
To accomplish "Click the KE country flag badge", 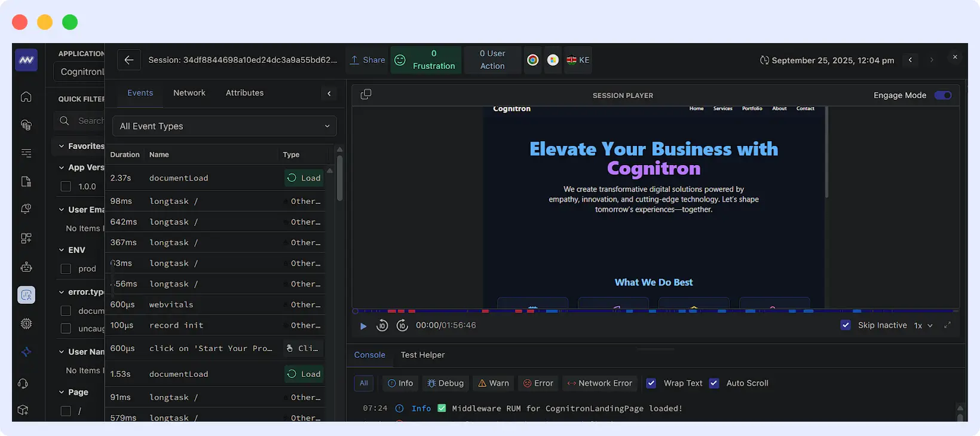I will click(x=578, y=60).
